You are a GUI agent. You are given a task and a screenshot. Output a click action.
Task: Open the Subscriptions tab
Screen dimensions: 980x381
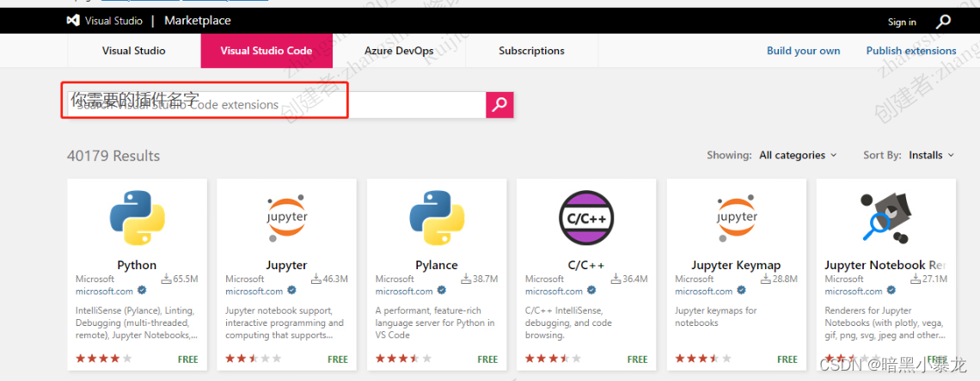click(531, 51)
